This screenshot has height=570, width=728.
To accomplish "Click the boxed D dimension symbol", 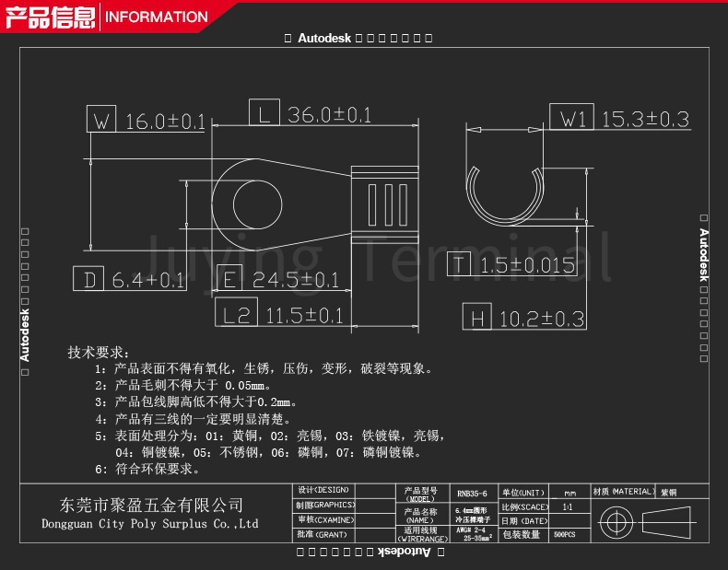I will pos(89,280).
